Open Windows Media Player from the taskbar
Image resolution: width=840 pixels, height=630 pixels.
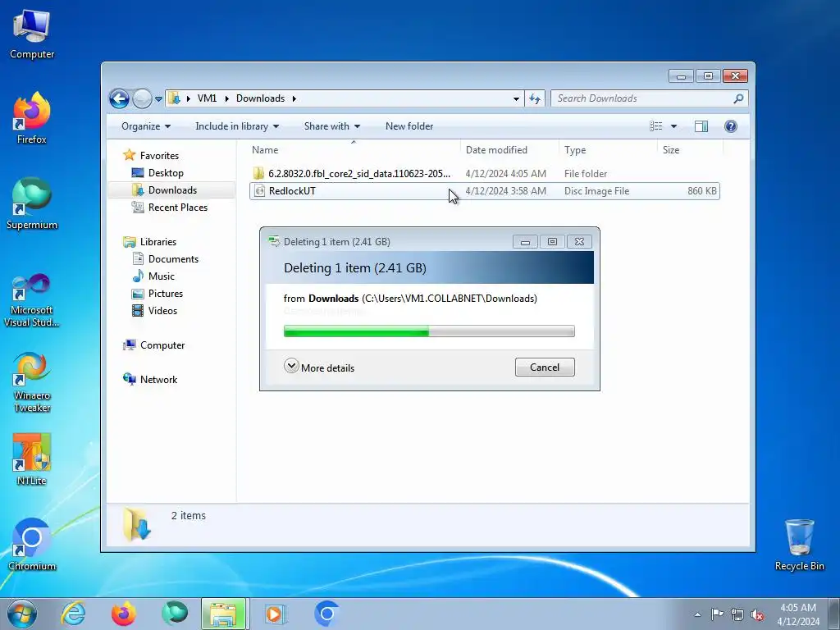[276, 614]
